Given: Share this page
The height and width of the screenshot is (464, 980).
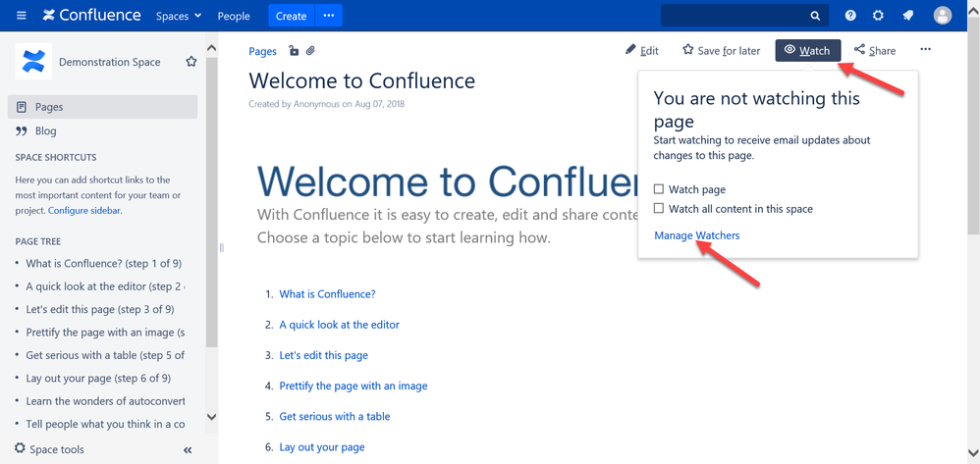Looking at the screenshot, I should coord(875,51).
